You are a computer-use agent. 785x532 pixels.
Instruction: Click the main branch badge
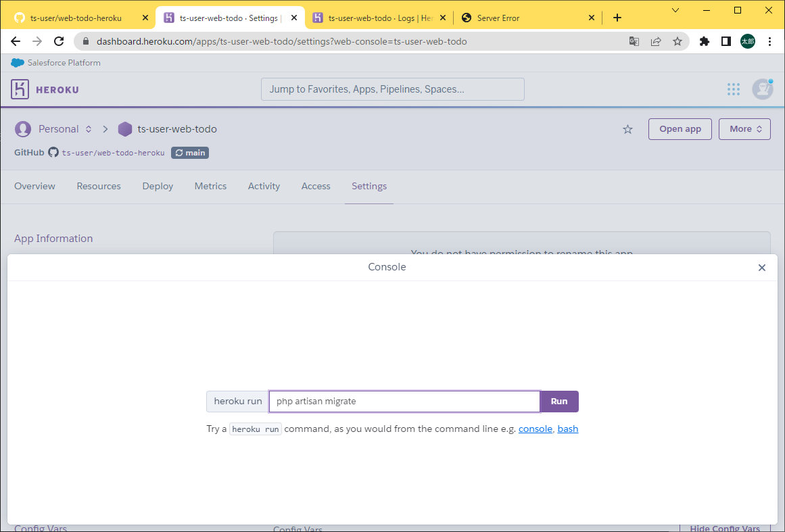coord(190,153)
